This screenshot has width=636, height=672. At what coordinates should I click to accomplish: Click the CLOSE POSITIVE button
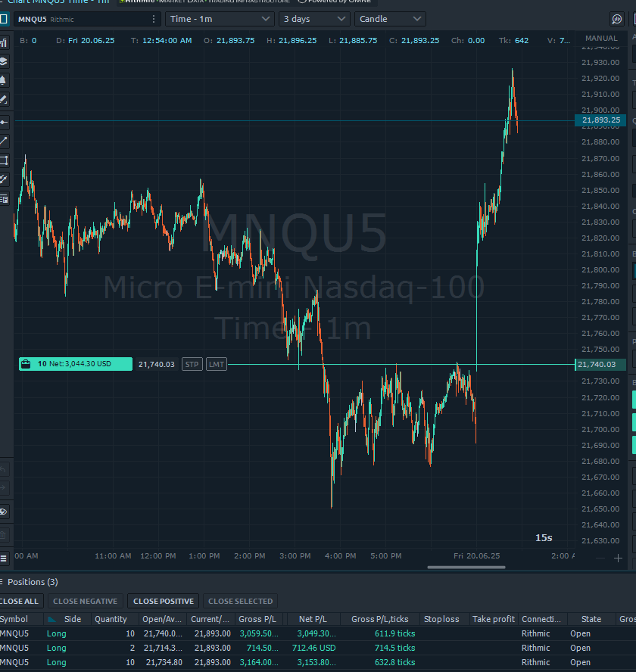click(x=163, y=600)
